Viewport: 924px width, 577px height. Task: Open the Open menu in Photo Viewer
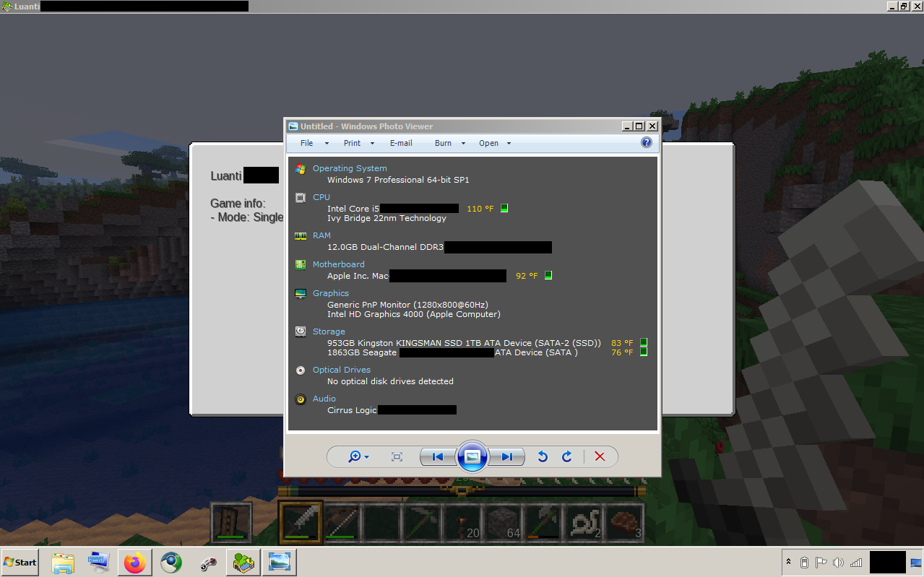click(x=488, y=143)
